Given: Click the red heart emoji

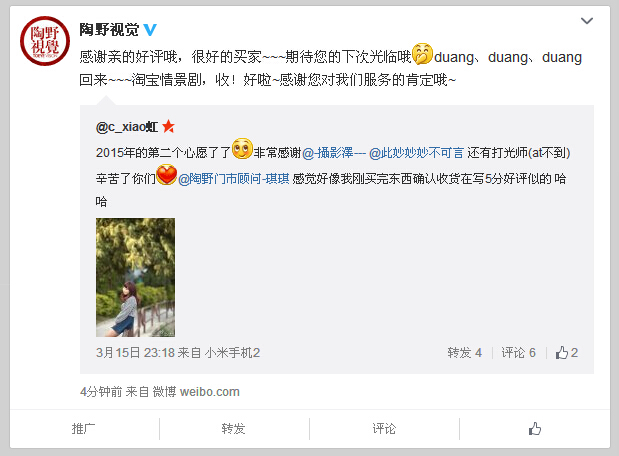Looking at the screenshot, I should pyautogui.click(x=167, y=175).
